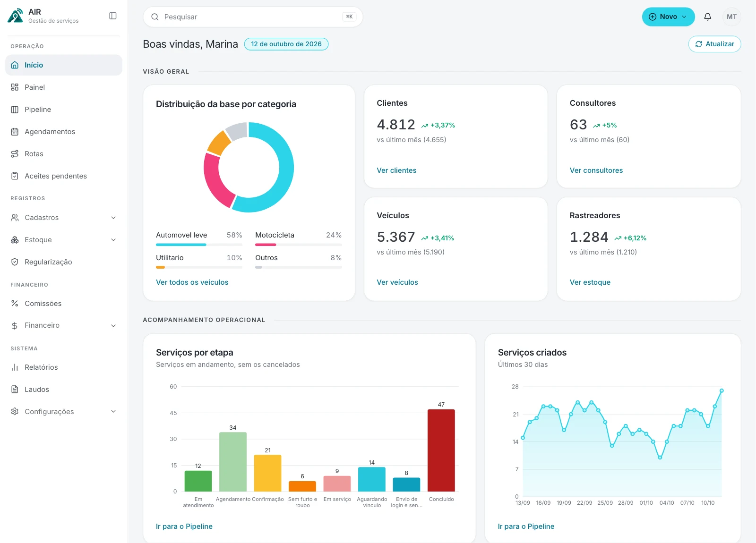Screen dimensions: 756x543
Task: Click the AIR logo icon
Action: [15, 16]
